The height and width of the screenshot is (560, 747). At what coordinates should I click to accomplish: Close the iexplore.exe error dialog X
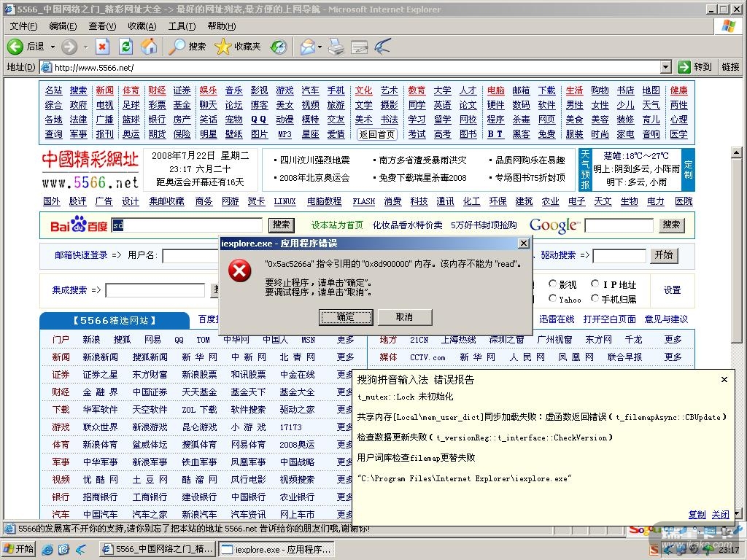(524, 244)
